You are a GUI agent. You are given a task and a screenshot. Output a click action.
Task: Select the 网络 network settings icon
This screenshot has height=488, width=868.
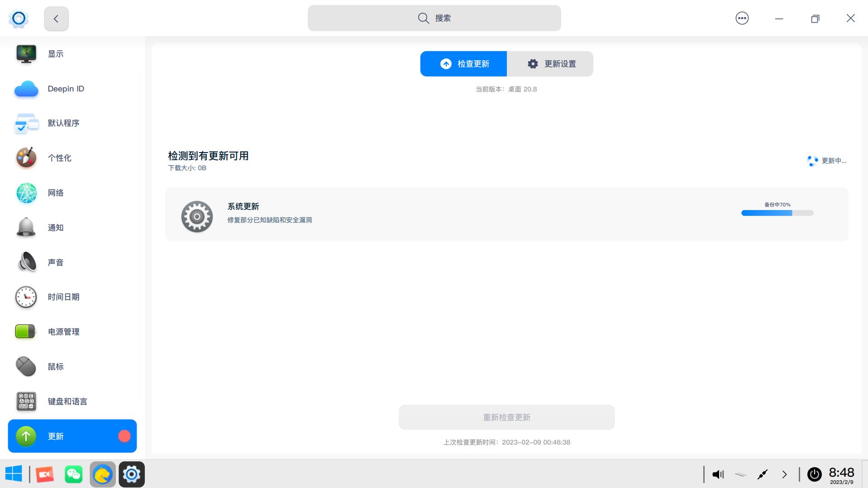(56, 193)
